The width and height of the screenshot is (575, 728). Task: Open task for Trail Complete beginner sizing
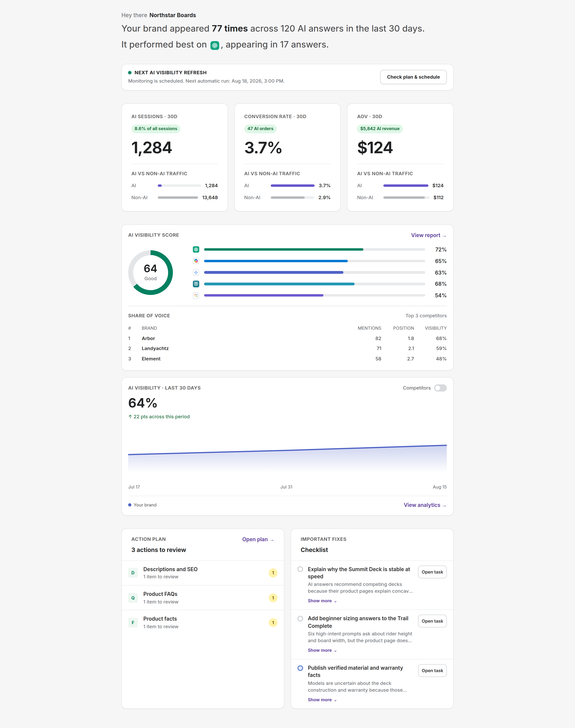pos(432,621)
